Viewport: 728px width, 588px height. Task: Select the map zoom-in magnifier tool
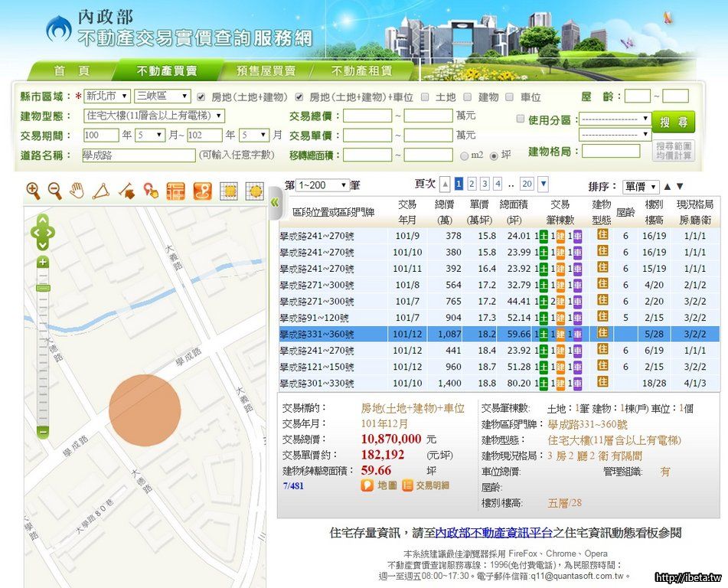coord(33,190)
